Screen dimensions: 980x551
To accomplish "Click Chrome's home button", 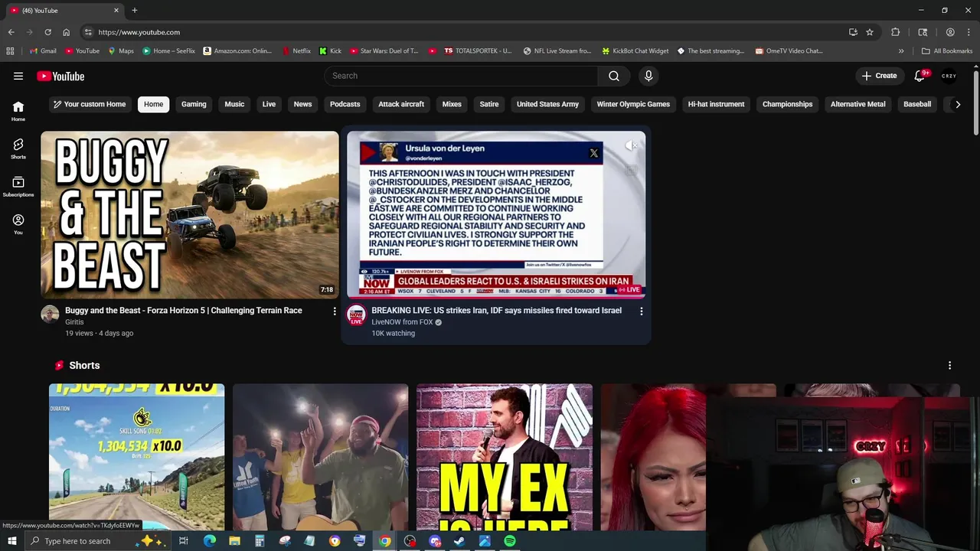I will 67,32.
